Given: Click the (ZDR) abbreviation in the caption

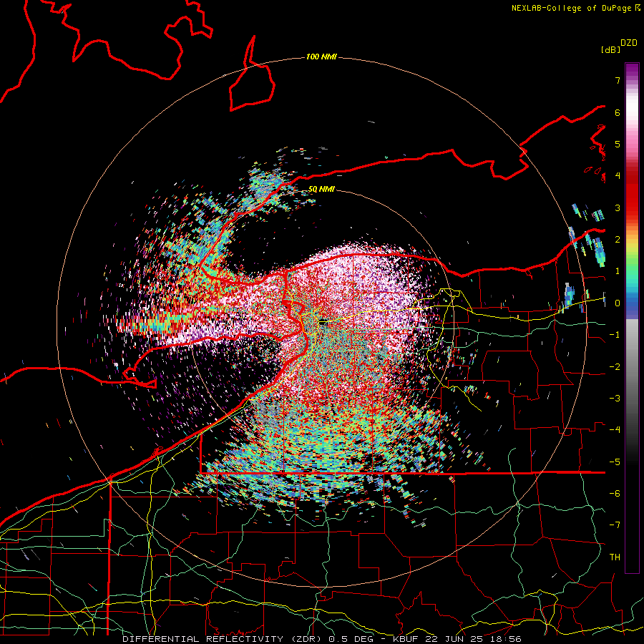Looking at the screenshot, I should coord(306,639).
